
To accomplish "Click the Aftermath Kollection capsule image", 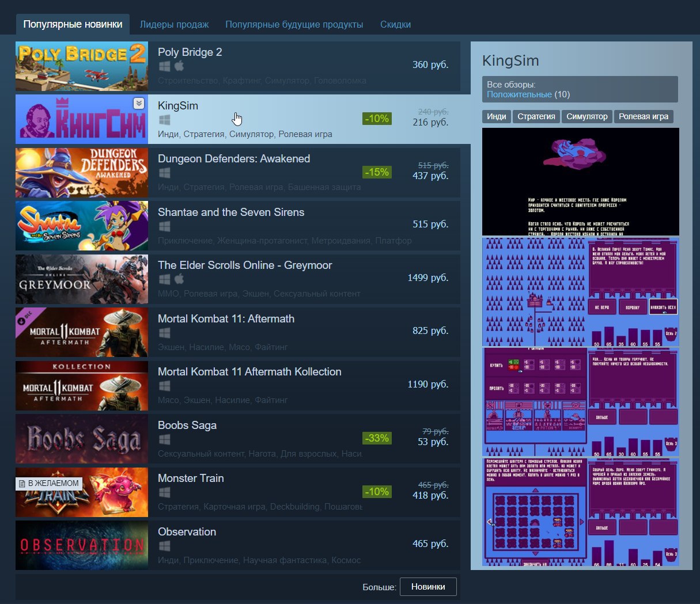I will (x=82, y=386).
